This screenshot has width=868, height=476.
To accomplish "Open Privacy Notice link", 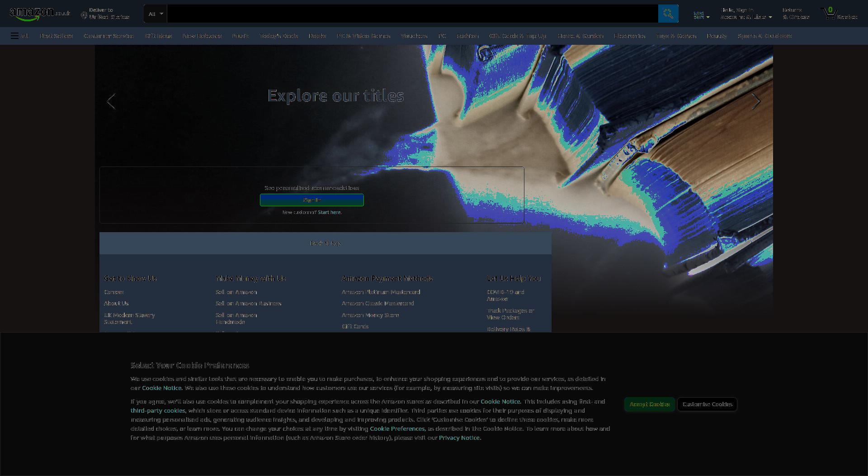I will pos(459,438).
